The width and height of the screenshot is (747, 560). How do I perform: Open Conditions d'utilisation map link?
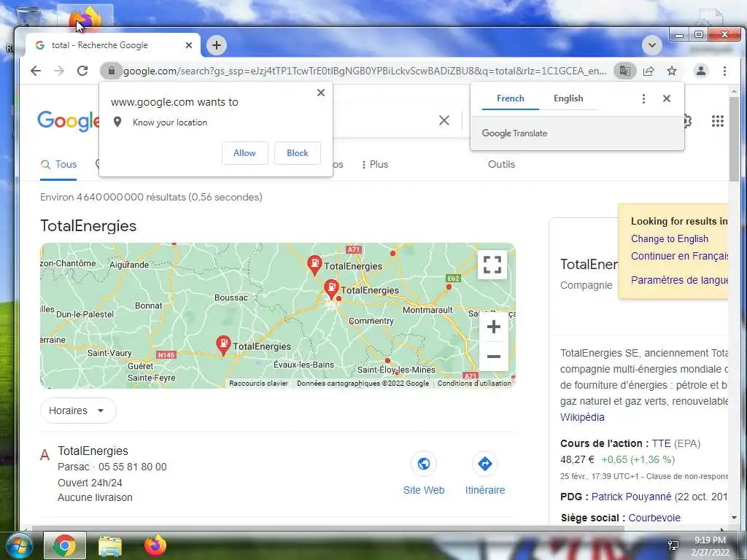[474, 383]
